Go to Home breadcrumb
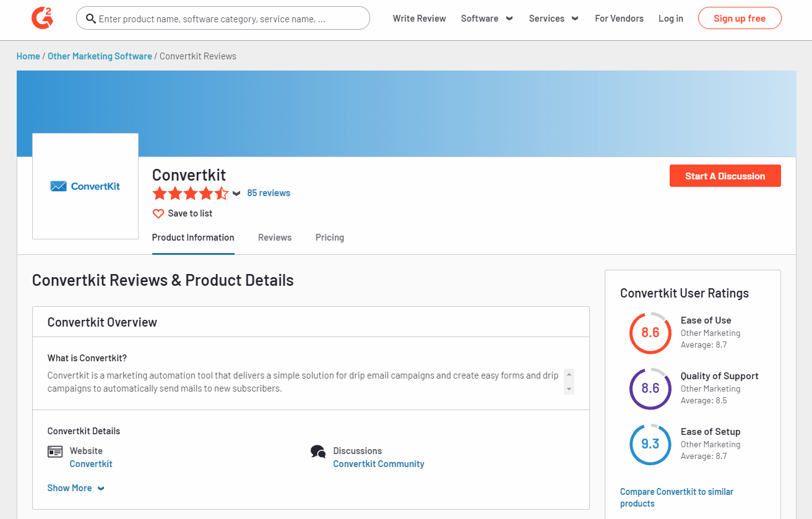Screen dimensions: 812x519 tap(28, 56)
